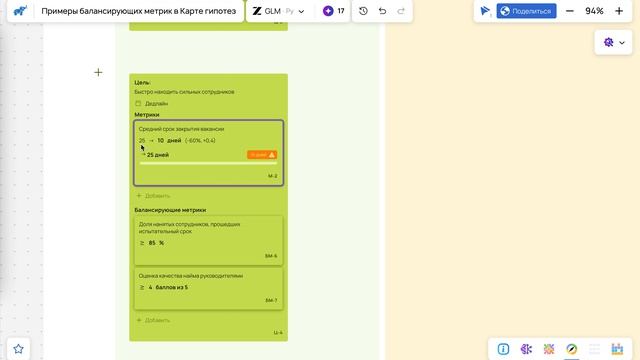
Task: Click the "Метрики" section heading
Action: tap(147, 115)
